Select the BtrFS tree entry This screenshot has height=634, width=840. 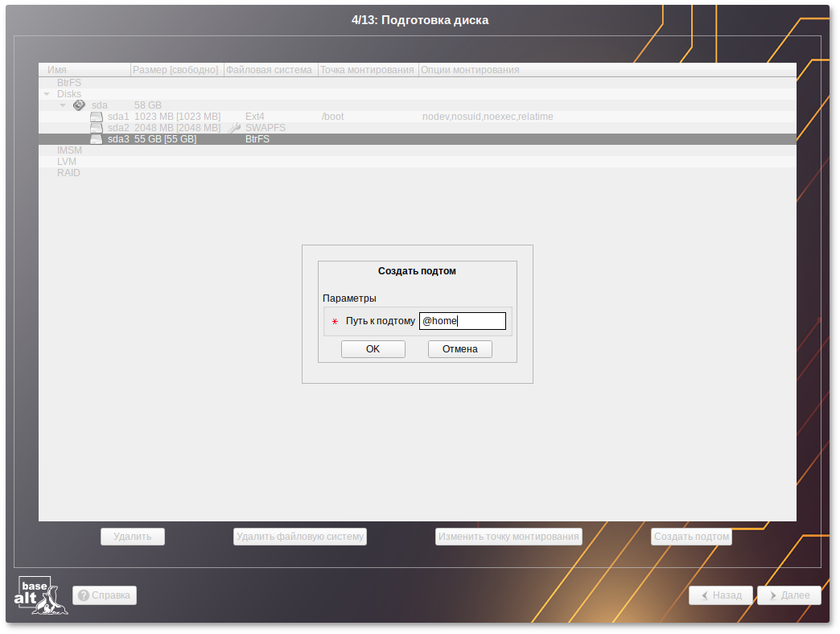69,83
